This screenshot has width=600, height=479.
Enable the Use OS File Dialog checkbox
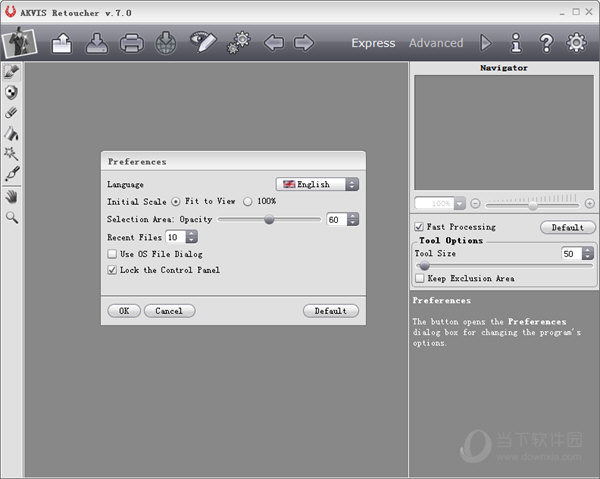(x=112, y=254)
